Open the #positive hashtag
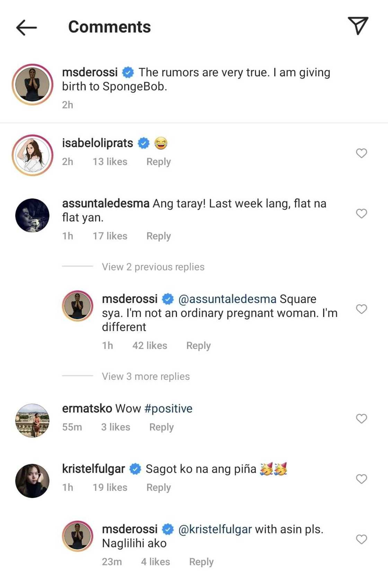The height and width of the screenshot is (588, 388). click(x=168, y=409)
